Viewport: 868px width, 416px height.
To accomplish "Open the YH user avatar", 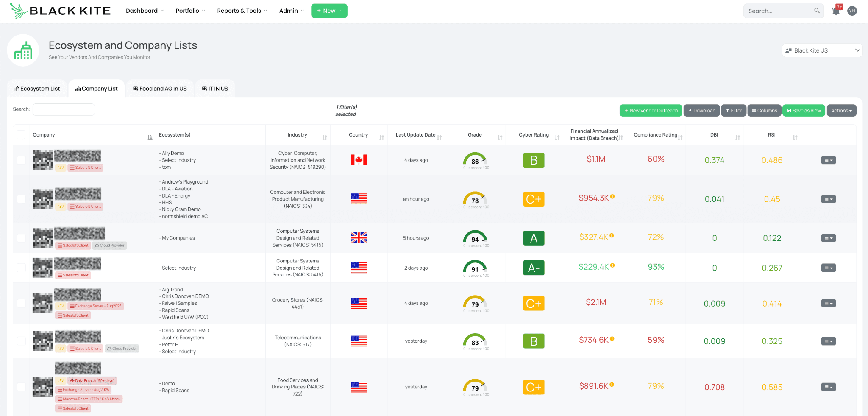I will (852, 11).
